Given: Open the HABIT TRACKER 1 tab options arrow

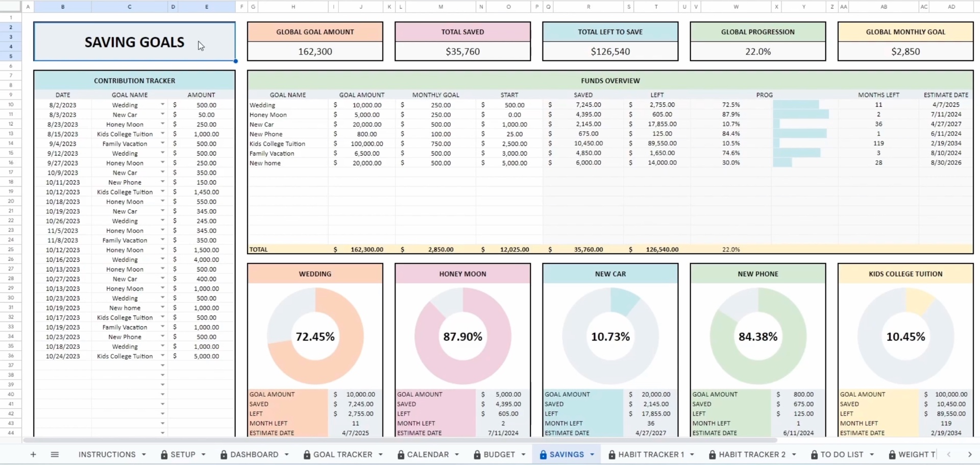Looking at the screenshot, I should click(x=692, y=454).
